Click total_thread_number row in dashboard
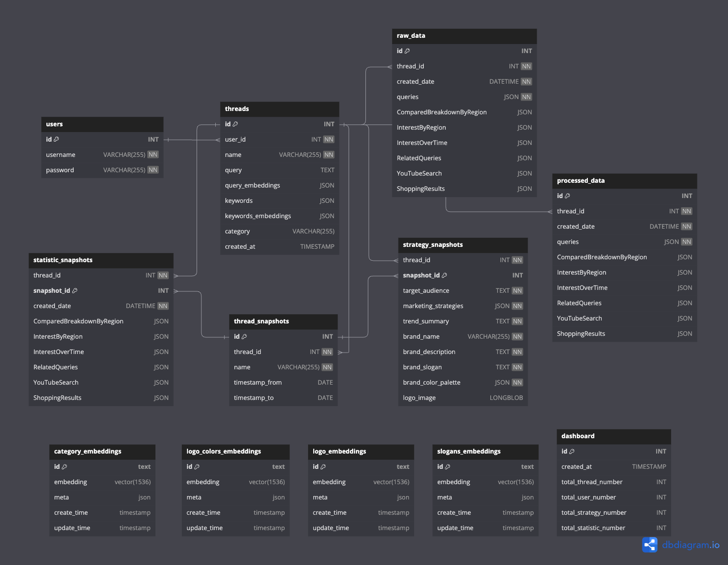Screen dimensions: 728x565 [x=614, y=482]
